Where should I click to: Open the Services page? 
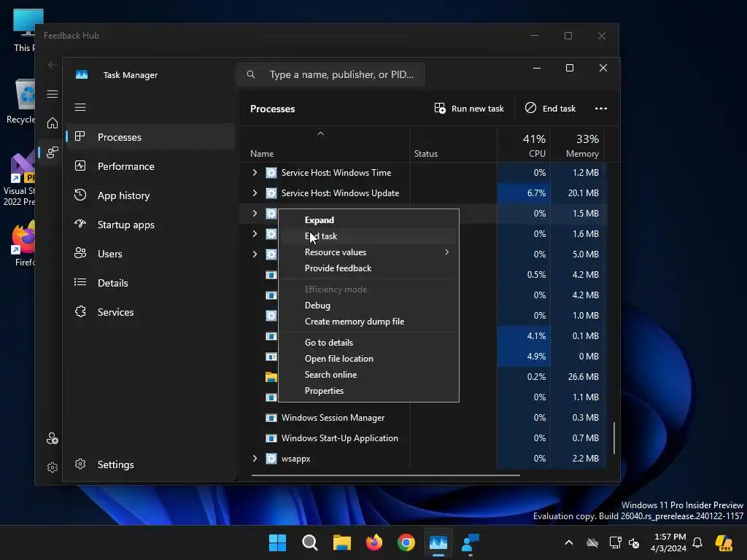[150, 312]
